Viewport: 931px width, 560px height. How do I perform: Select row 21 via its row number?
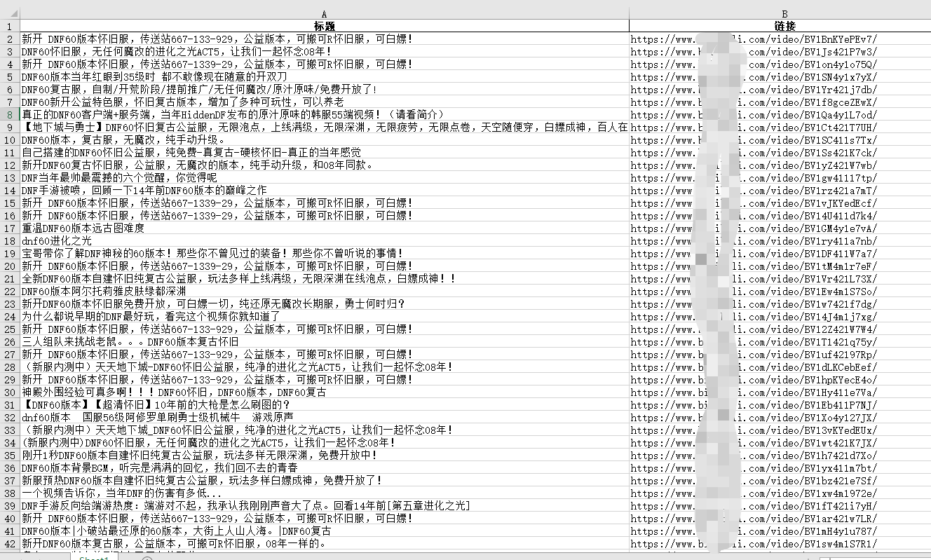point(10,278)
